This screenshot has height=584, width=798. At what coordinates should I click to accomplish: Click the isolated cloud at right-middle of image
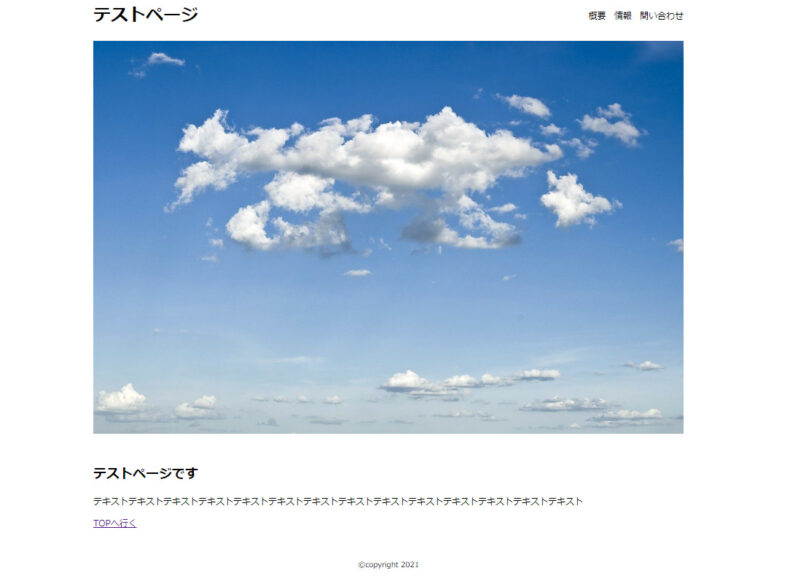point(575,200)
